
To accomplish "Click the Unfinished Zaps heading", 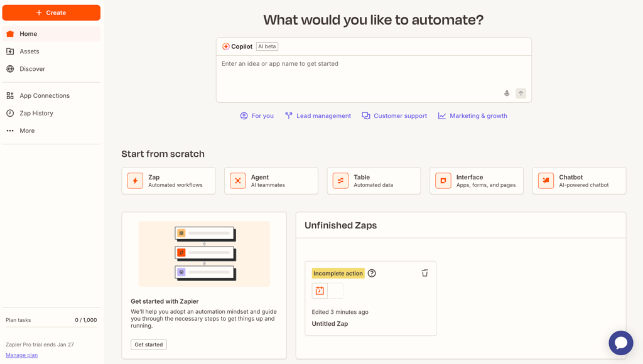I will [x=341, y=225].
